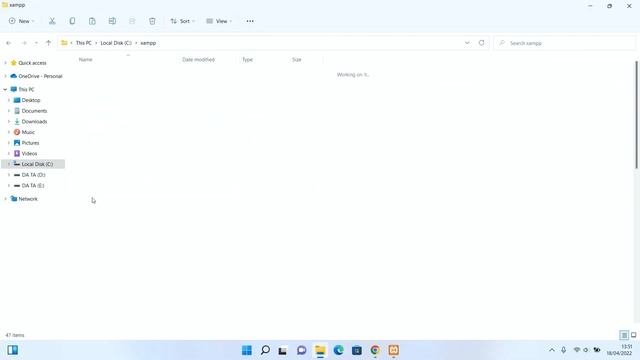Open Widgets panel on taskbar
Image resolution: width=640 pixels, height=360 pixels.
click(13, 350)
